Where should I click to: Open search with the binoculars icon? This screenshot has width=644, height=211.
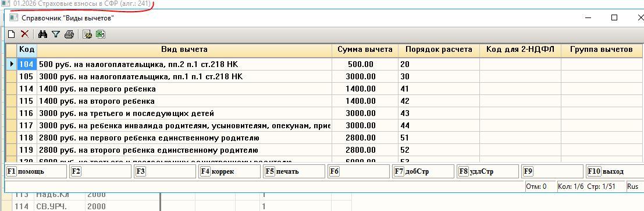(x=42, y=34)
